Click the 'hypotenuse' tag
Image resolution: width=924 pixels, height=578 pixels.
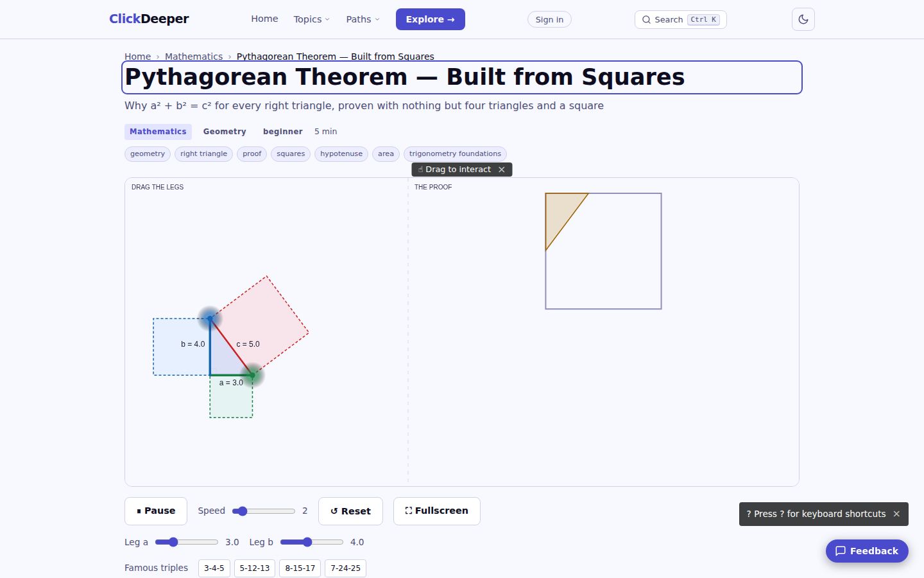(x=341, y=154)
